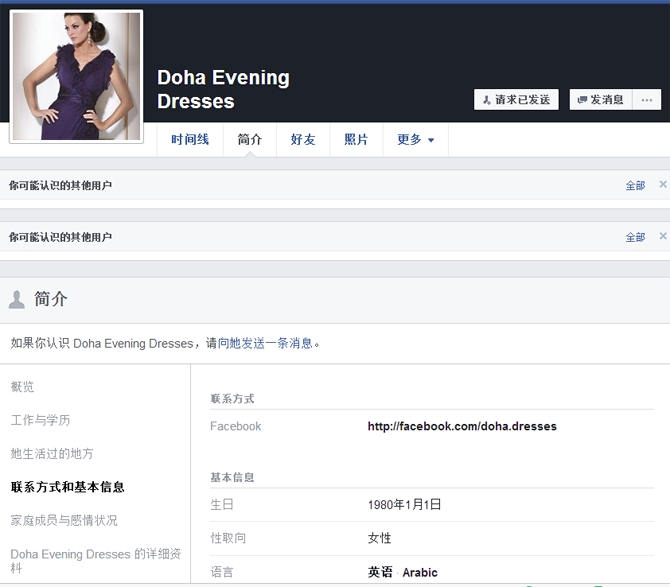Select Overview (概览) in the sidebar
Viewport: 670px width, 587px height.
[22, 387]
